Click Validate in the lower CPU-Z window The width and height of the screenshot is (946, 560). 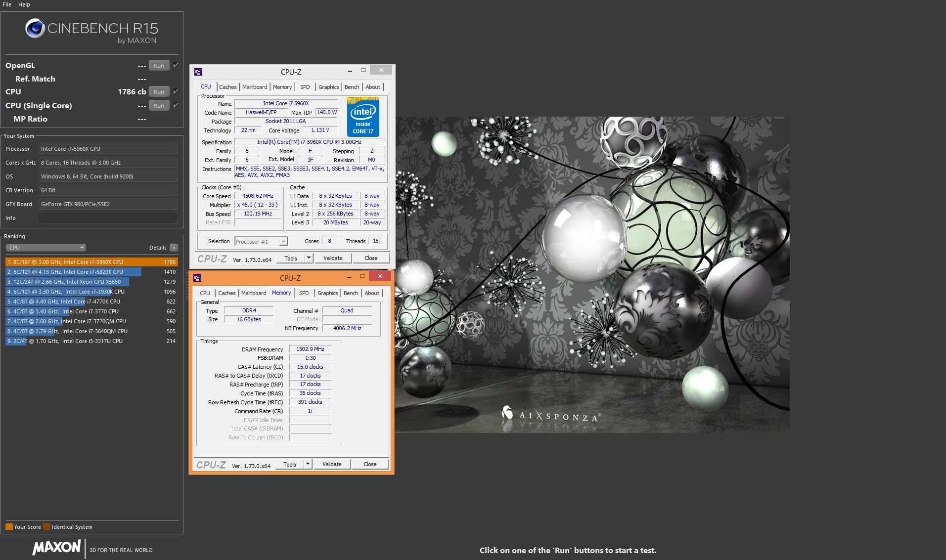click(x=332, y=464)
